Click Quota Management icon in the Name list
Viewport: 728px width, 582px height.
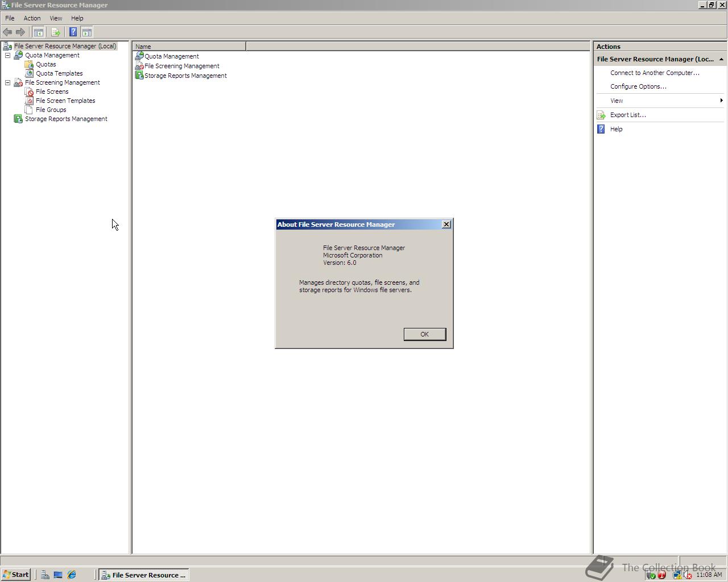click(139, 56)
